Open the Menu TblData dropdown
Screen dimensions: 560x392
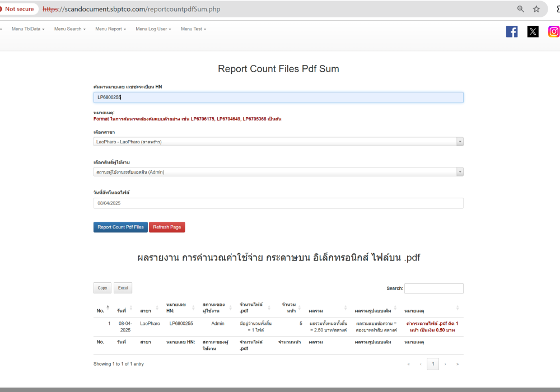point(28,29)
